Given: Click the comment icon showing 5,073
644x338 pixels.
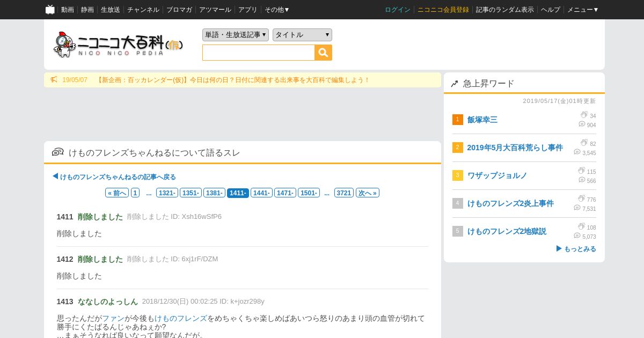Looking at the screenshot, I should [577, 236].
